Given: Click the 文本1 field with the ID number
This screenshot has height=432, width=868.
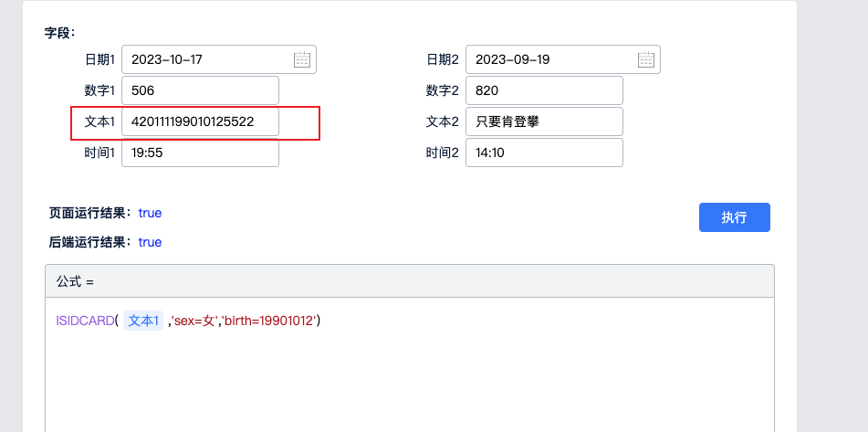Looking at the screenshot, I should [x=200, y=121].
